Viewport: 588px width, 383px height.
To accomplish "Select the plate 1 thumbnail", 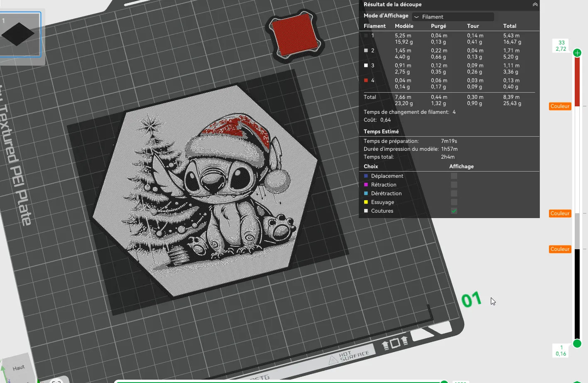I will pyautogui.click(x=20, y=34).
